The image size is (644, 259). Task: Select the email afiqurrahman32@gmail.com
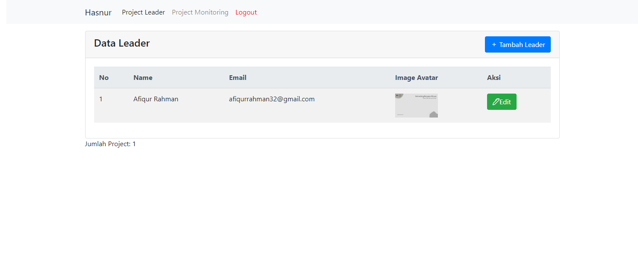tap(272, 99)
